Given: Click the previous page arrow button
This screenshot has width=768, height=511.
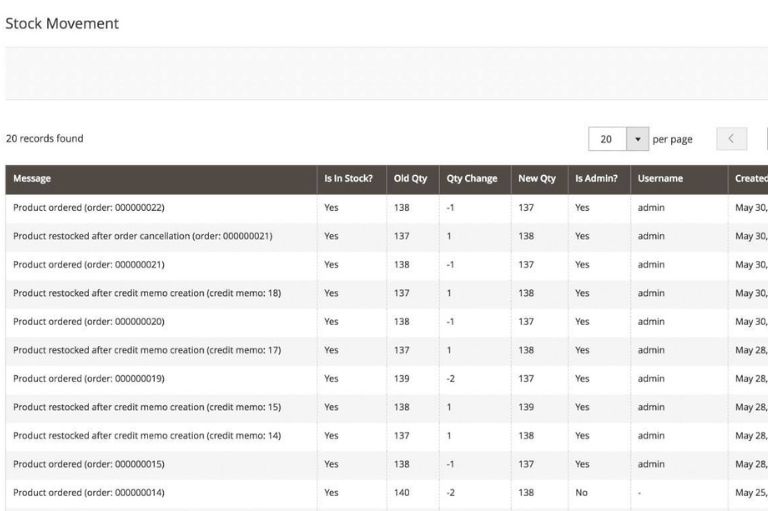Looking at the screenshot, I should (731, 139).
